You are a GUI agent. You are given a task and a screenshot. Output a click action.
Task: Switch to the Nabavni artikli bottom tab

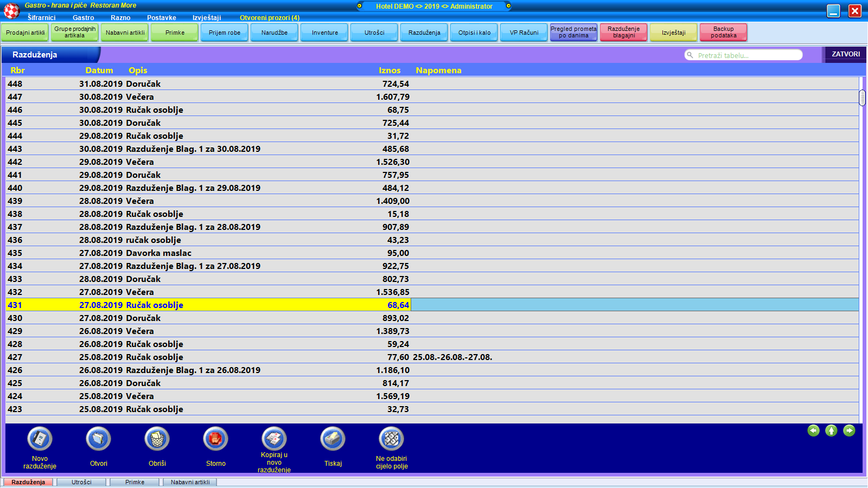pyautogui.click(x=190, y=482)
